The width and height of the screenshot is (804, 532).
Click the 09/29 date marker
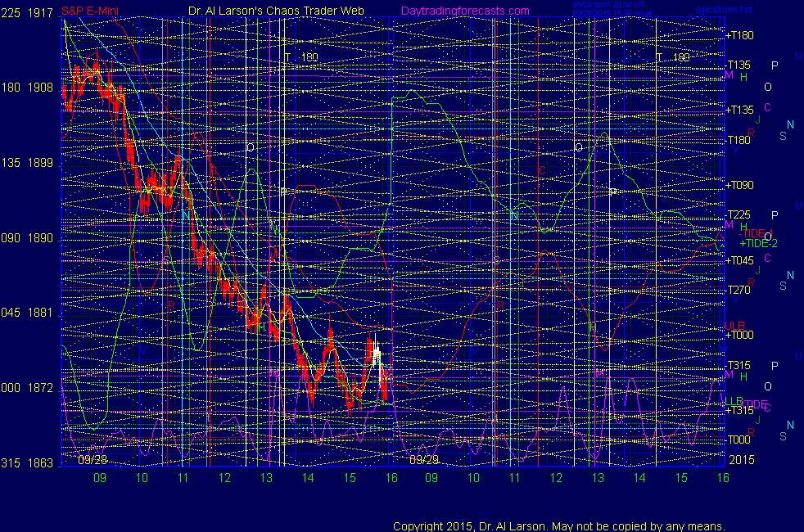[424, 460]
